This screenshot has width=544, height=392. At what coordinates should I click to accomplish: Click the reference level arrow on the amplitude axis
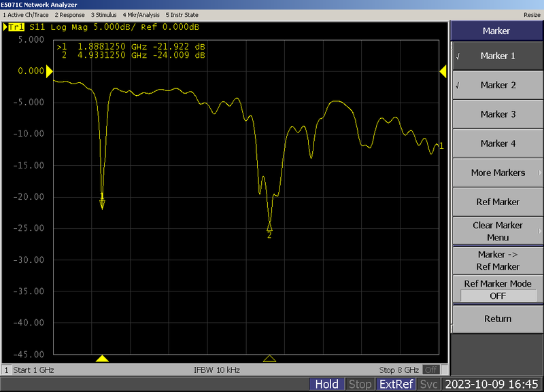point(49,70)
